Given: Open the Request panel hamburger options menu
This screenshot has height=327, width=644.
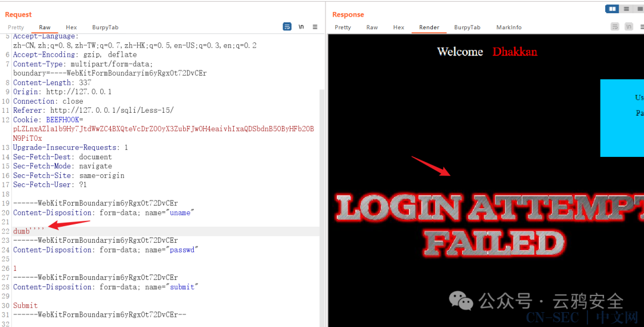Looking at the screenshot, I should coord(315,27).
